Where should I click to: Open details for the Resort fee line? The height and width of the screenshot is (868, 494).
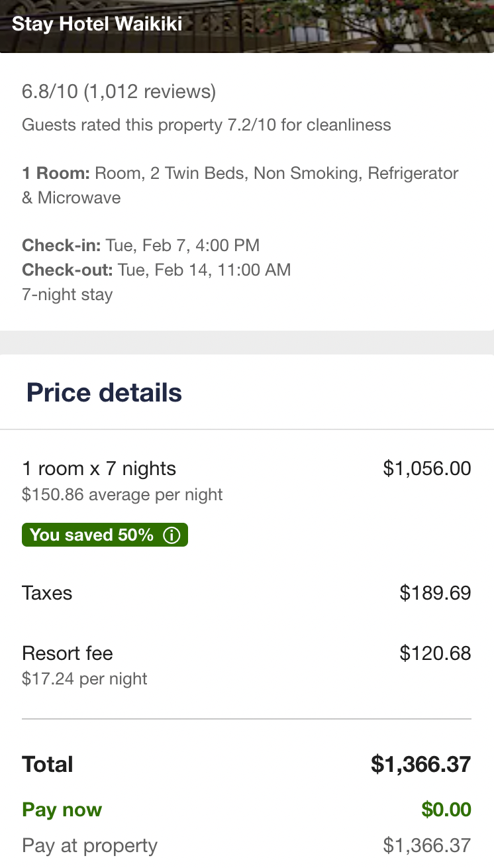pyautogui.click(x=67, y=653)
